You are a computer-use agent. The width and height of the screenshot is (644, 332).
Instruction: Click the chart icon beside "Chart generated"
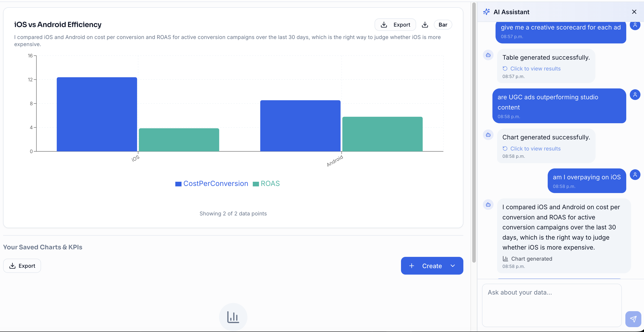(505, 259)
